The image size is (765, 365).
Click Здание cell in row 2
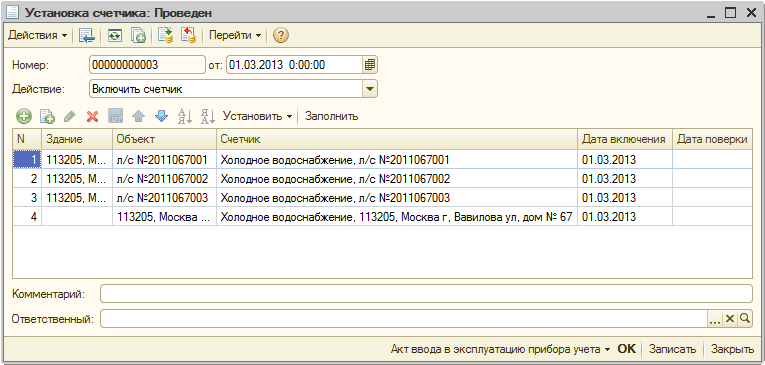point(77,179)
